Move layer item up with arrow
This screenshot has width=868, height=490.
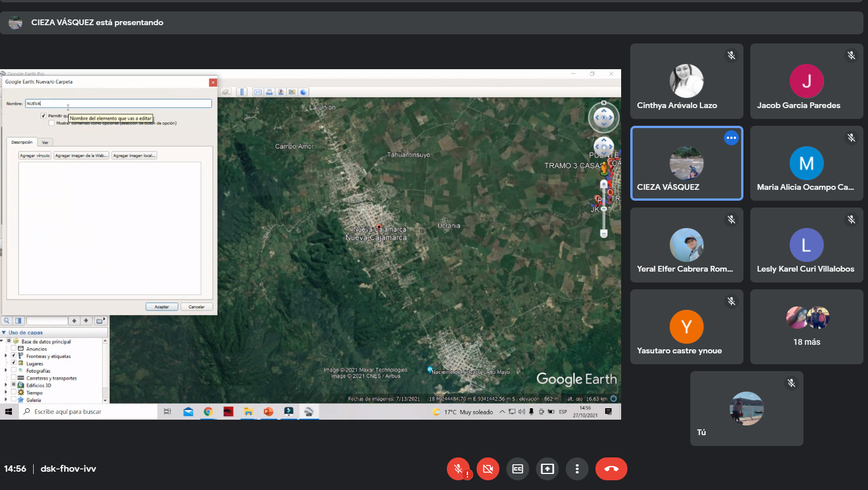[74, 321]
